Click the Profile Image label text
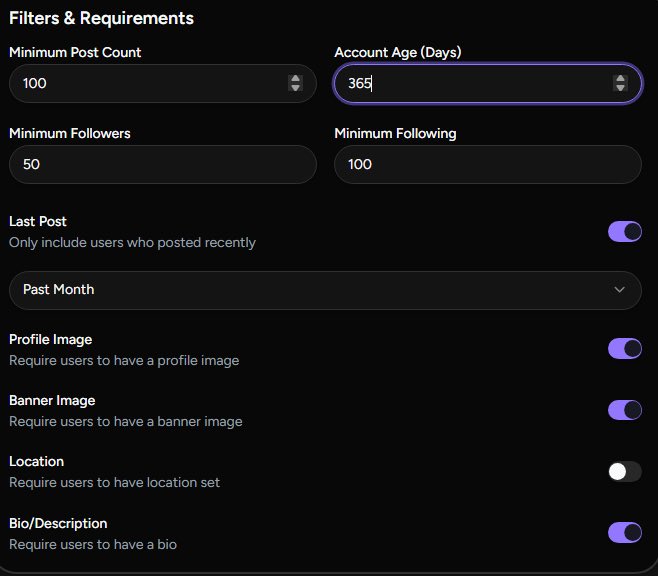Viewport: 658px width, 576px height. click(50, 340)
